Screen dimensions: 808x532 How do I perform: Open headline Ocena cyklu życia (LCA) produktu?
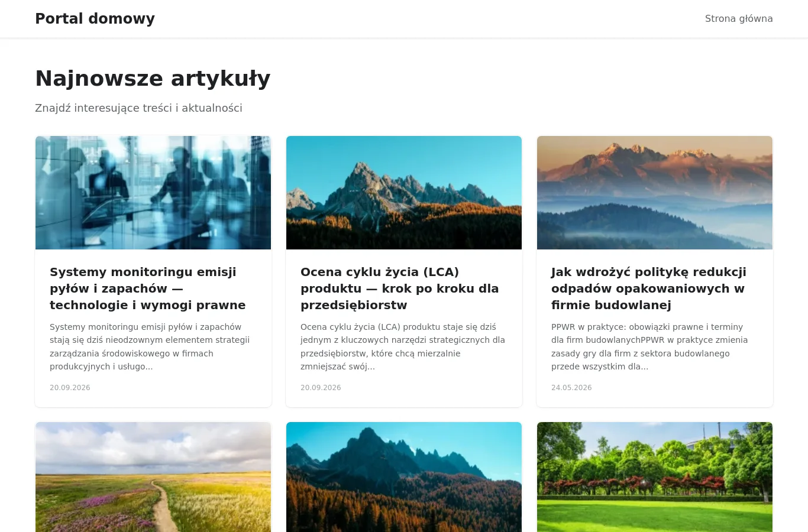point(400,288)
